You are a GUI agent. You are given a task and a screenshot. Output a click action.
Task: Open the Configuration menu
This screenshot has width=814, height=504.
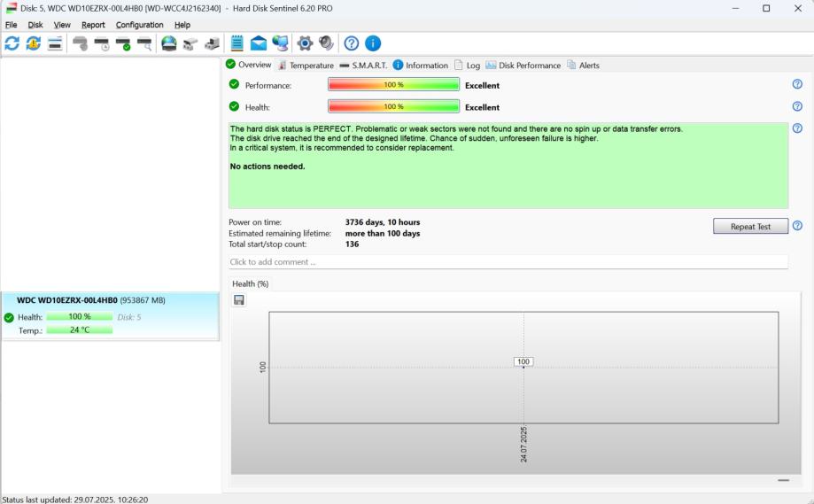click(139, 25)
